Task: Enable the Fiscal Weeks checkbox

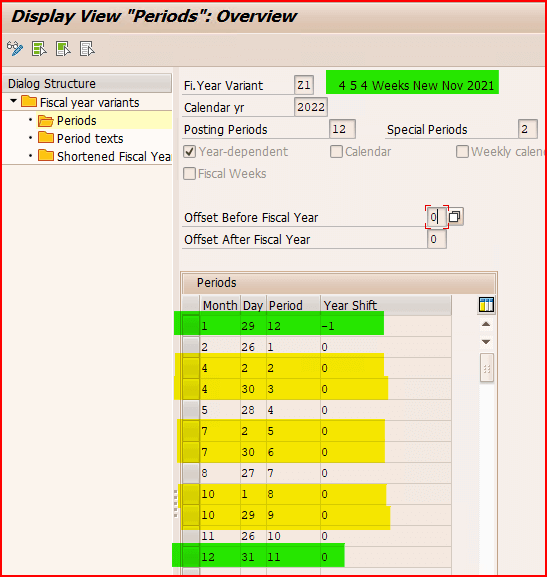Action: click(x=190, y=173)
